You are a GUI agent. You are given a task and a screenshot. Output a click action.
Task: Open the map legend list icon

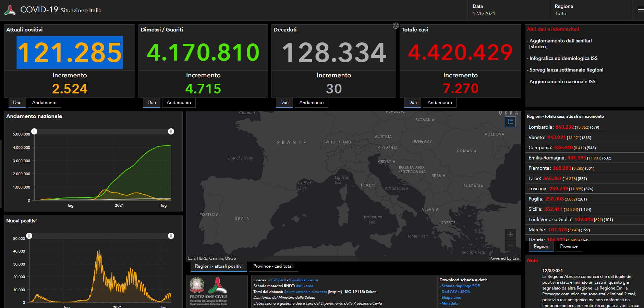[x=510, y=121]
